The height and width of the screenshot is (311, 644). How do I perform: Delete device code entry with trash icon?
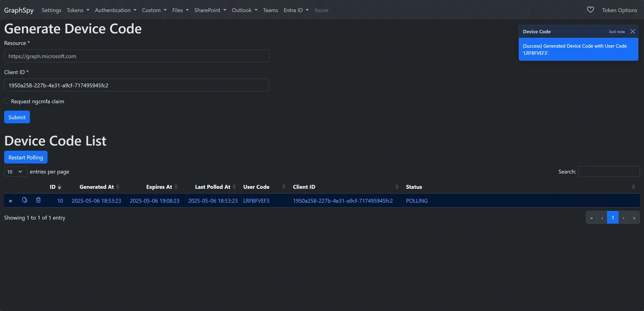click(38, 200)
